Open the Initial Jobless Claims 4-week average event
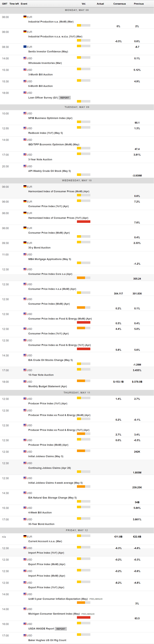The height and width of the screenshot is (644, 154). click(55, 483)
